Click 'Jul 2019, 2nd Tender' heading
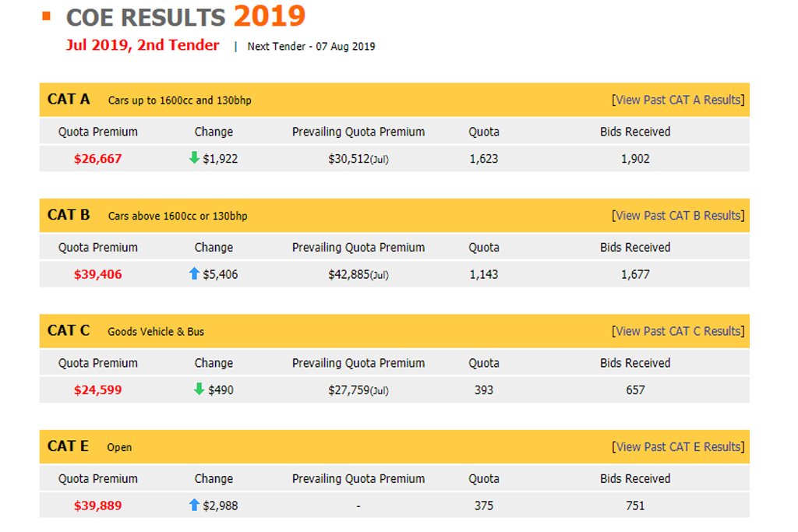The width and height of the screenshot is (798, 532). click(x=143, y=44)
